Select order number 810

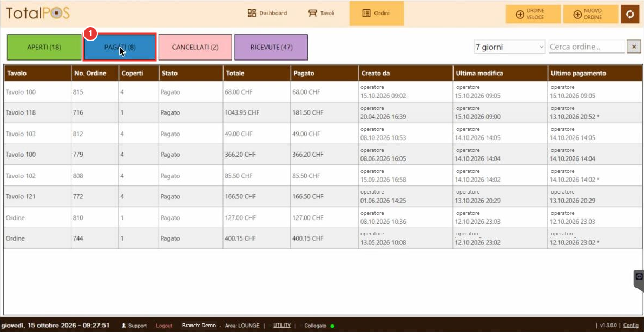[78, 218]
